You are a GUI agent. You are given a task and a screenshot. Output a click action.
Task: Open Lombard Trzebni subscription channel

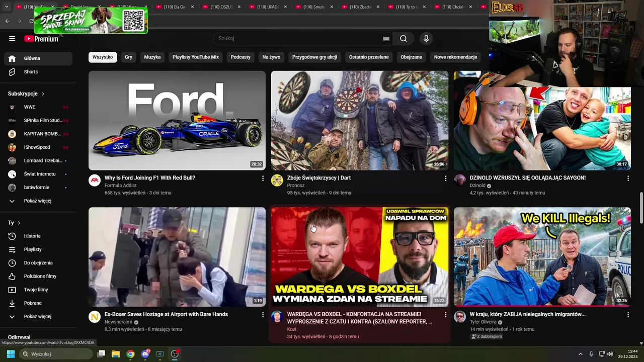(38, 161)
